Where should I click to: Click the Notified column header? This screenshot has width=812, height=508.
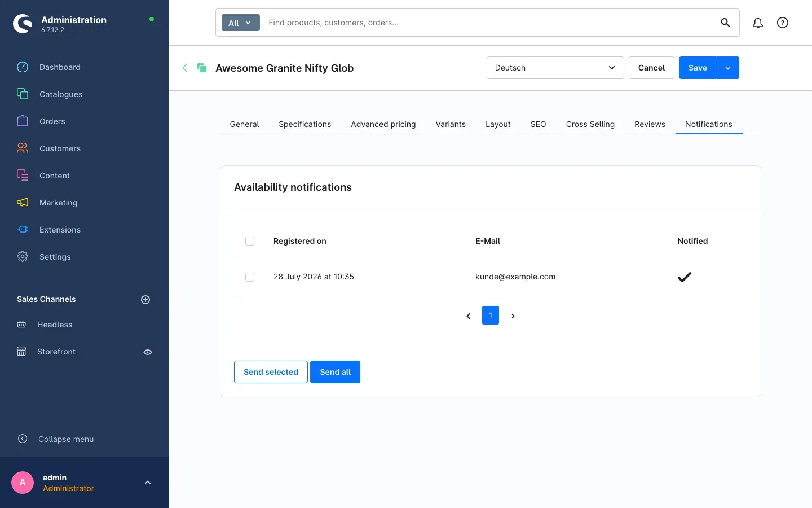(x=692, y=241)
